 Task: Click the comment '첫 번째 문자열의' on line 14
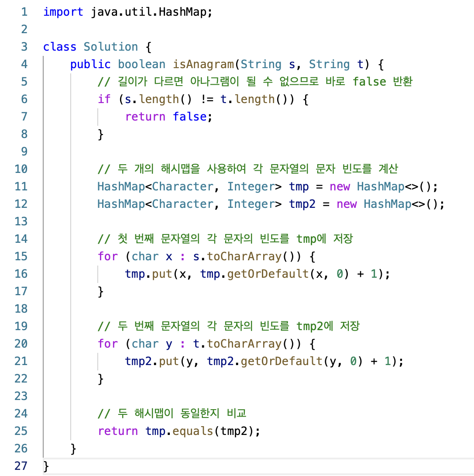(x=159, y=238)
